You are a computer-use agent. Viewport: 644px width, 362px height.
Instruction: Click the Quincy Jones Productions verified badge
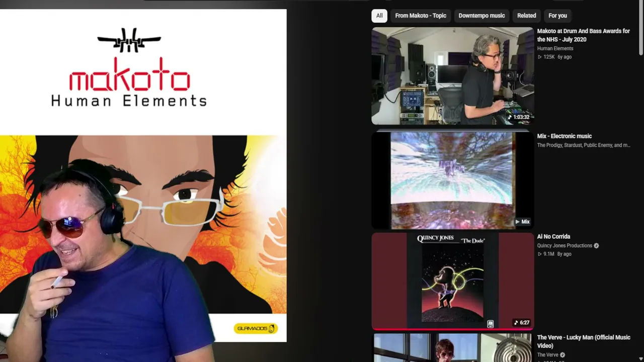click(x=596, y=246)
